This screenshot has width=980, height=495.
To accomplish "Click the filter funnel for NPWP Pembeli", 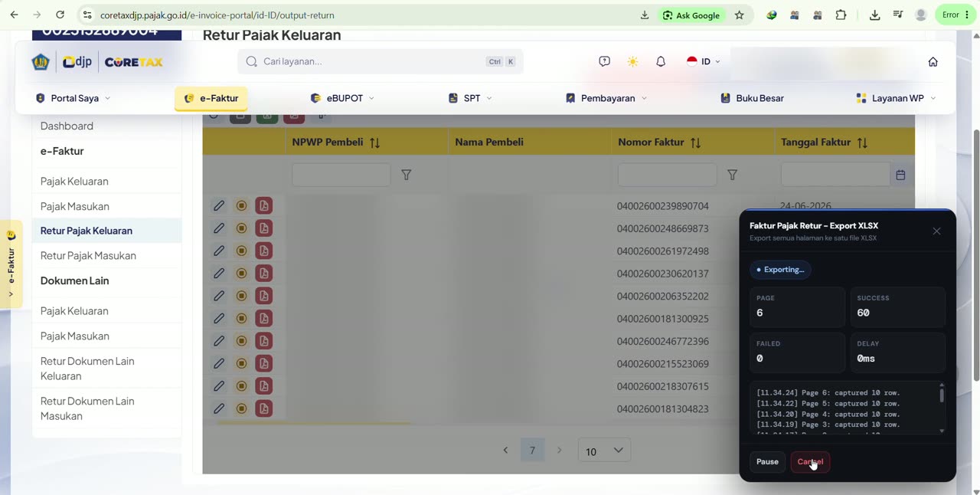I will (407, 175).
